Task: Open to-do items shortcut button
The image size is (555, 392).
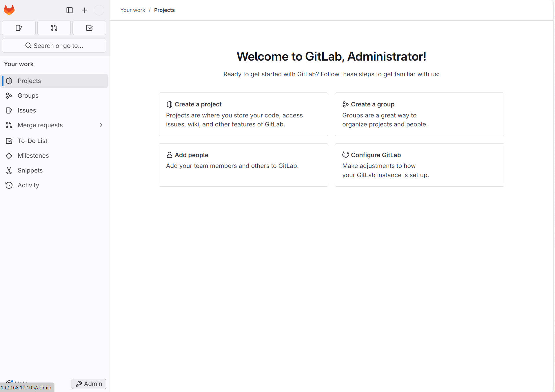Action: [x=89, y=28]
